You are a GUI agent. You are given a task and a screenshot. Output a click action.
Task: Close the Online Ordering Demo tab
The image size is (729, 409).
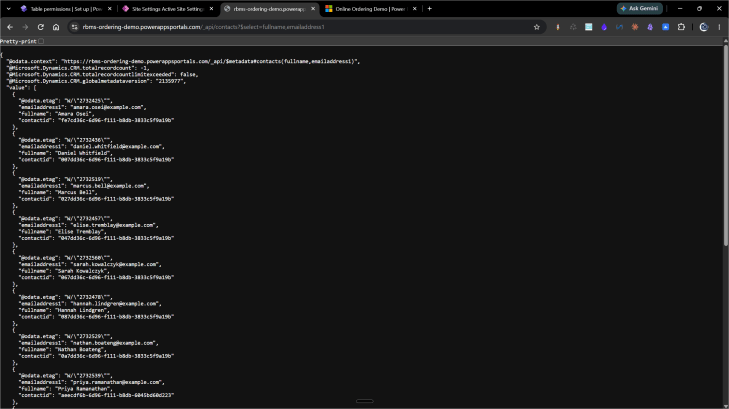[415, 9]
